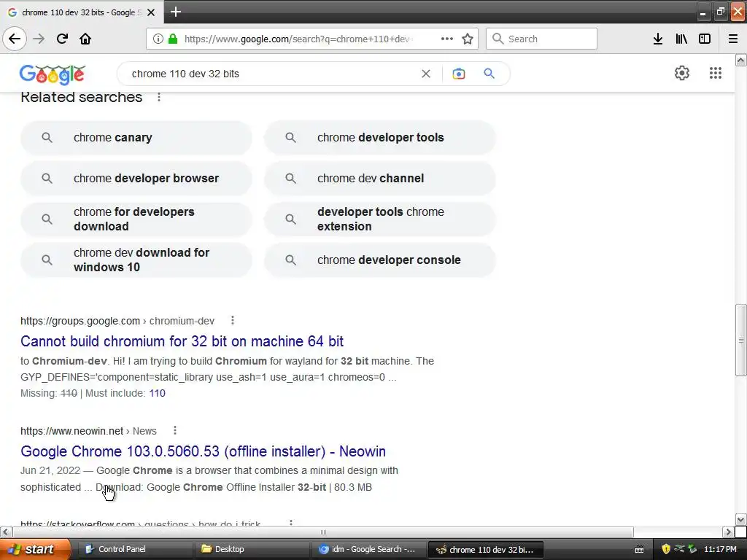Reload the current page

[x=62, y=39]
